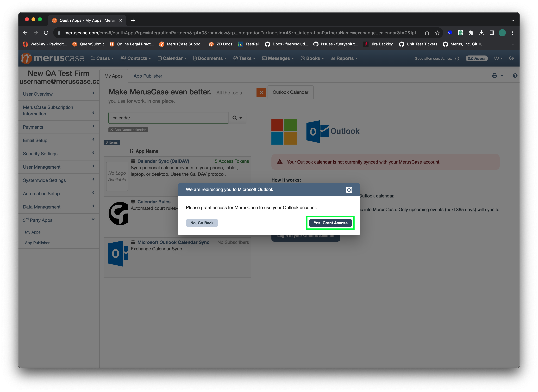Collapse 3rd Party Apps sidebar section
The image size is (538, 392).
(x=59, y=220)
